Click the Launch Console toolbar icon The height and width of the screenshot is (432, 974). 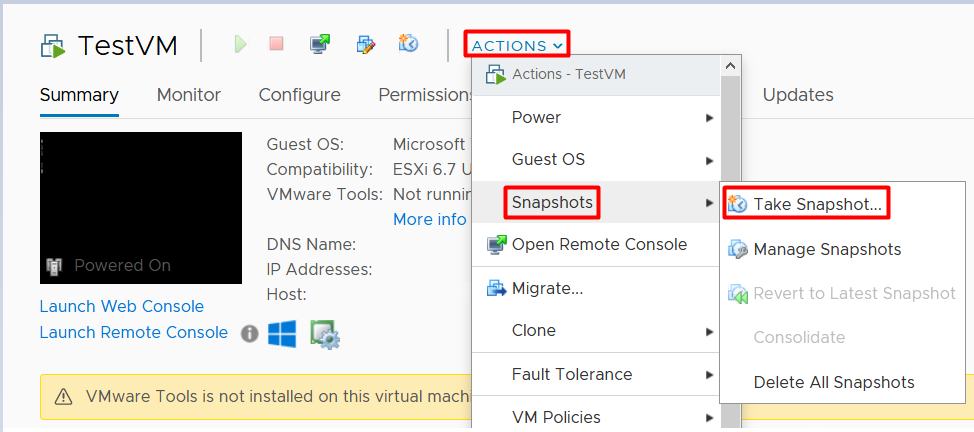(x=320, y=44)
